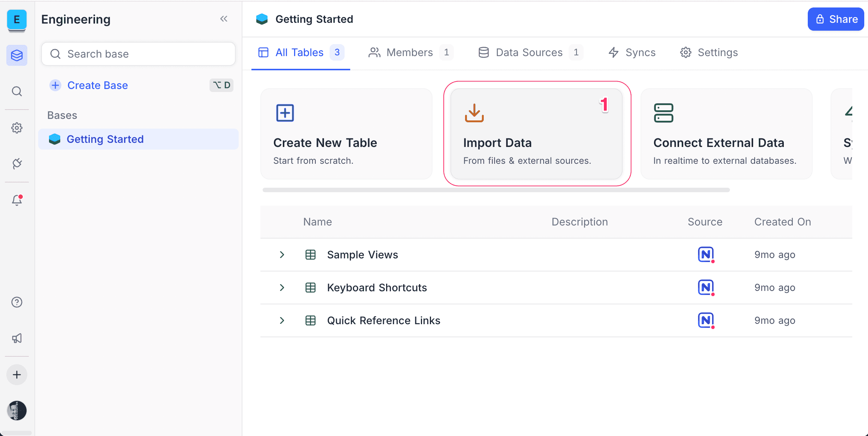
Task: Open integrations using the plug icon
Action: [x=17, y=163]
